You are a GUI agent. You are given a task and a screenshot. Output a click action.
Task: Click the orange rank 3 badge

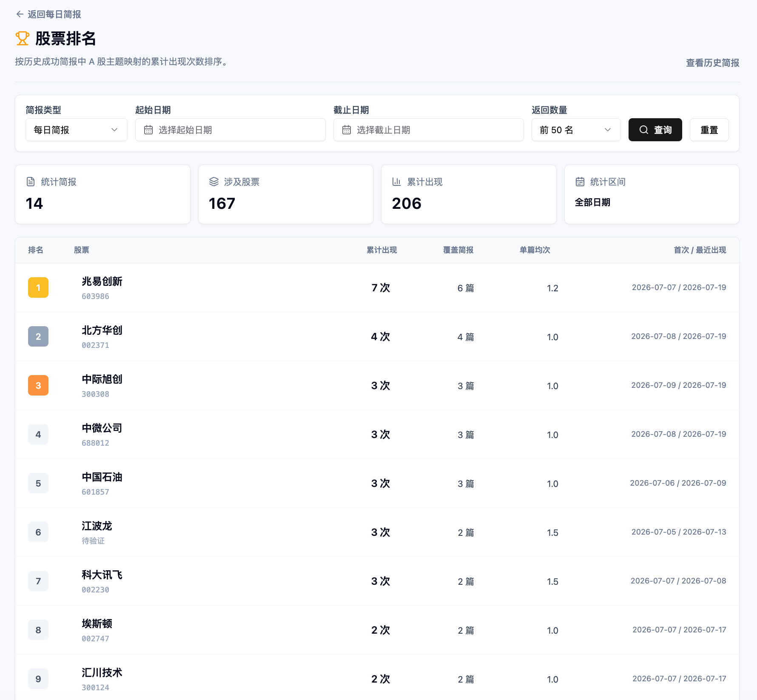[x=38, y=385]
